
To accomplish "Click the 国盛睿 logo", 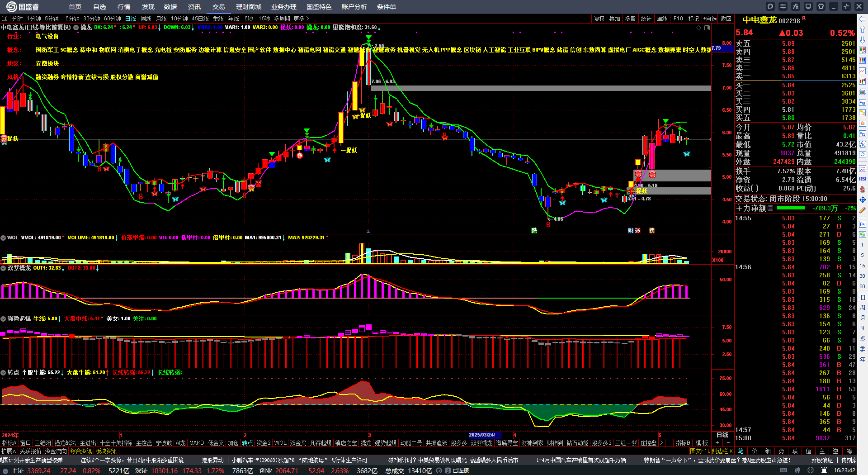I will [x=23, y=7].
